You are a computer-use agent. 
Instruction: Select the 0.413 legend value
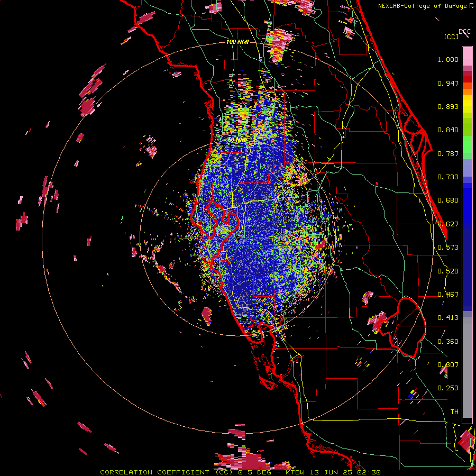tap(448, 318)
